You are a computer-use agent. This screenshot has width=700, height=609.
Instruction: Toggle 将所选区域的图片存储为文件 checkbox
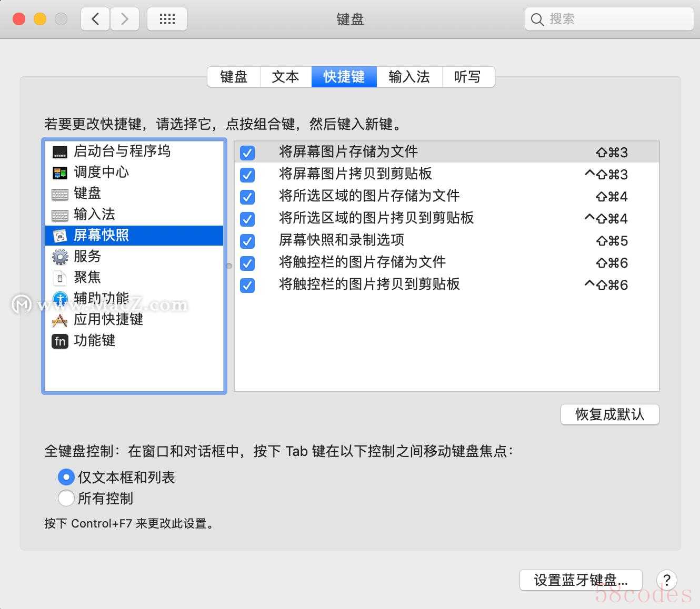click(247, 197)
